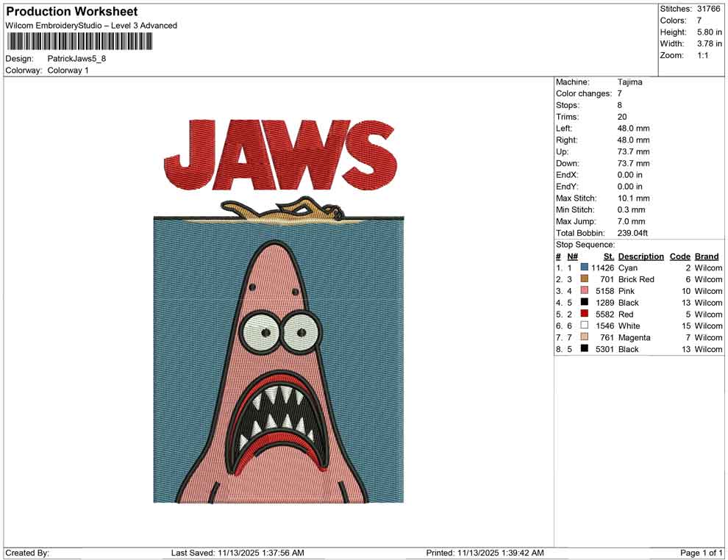The image size is (728, 560).
Task: Click the St. column header
Action: [608, 256]
